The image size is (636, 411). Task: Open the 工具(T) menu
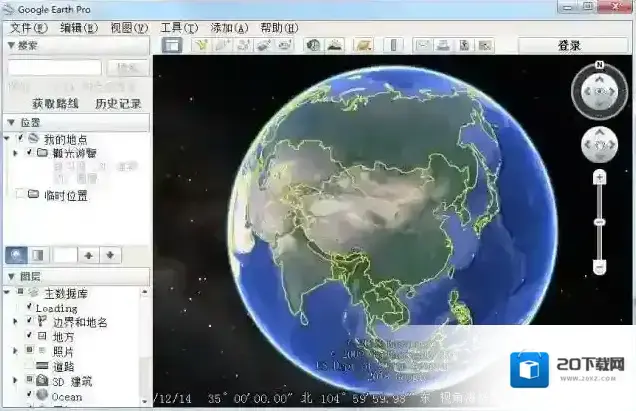(179, 28)
